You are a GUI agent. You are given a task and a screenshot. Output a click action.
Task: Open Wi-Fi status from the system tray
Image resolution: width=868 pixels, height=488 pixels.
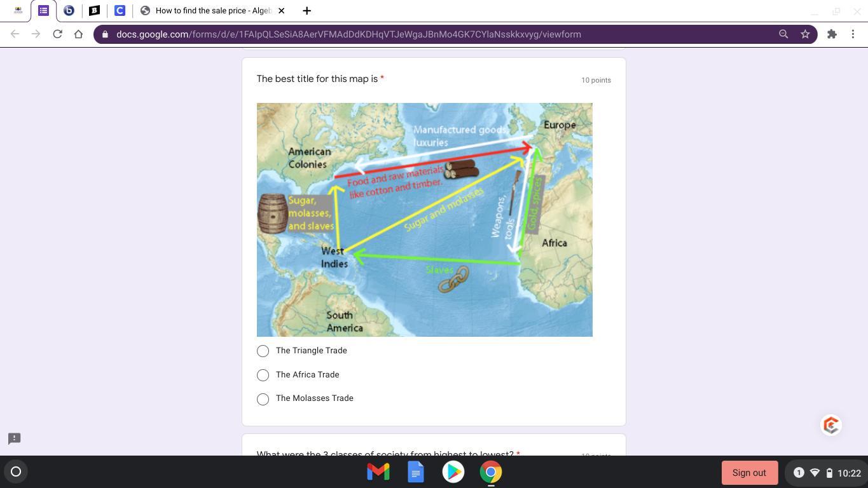[815, 473]
